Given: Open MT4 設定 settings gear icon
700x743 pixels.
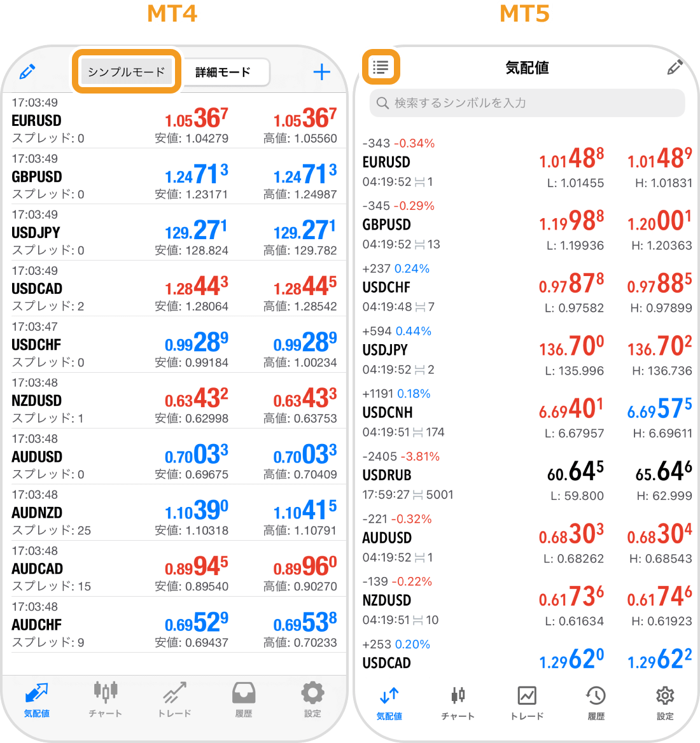Looking at the screenshot, I should (313, 693).
